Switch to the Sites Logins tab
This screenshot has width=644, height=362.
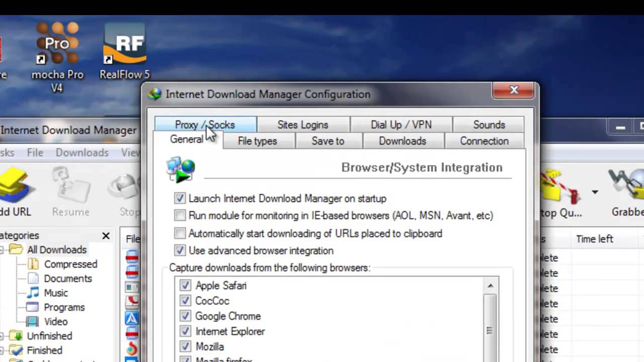(303, 125)
